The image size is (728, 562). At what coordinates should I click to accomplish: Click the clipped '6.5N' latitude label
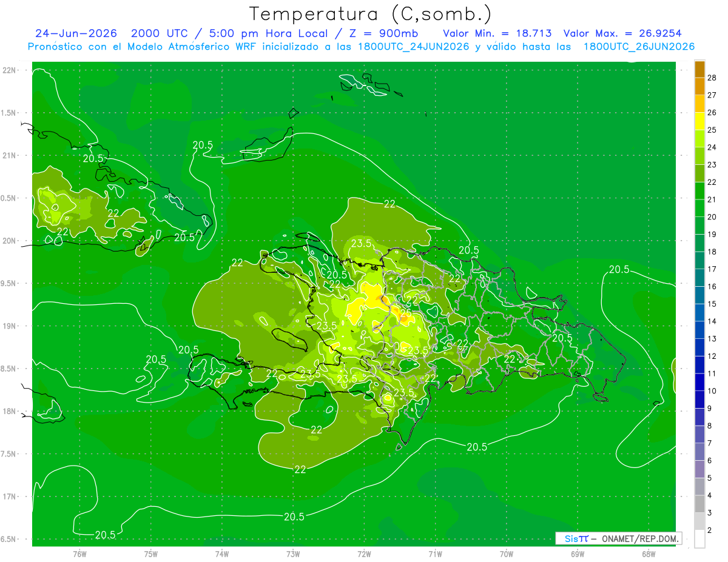click(x=9, y=539)
